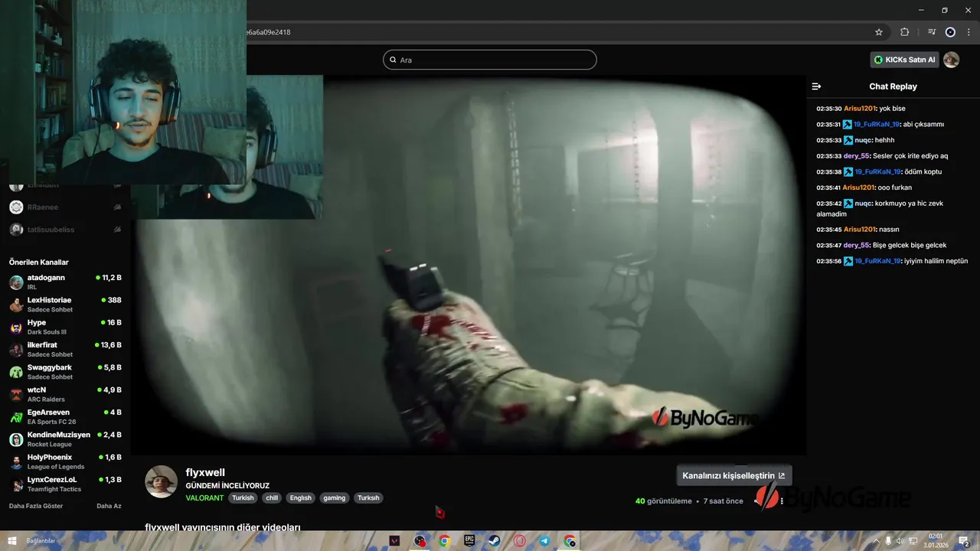
Task: Open the video three-dot options menu
Action: coord(782,501)
